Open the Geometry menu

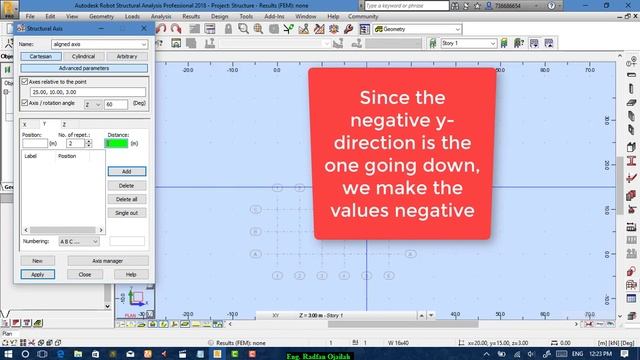coord(101,16)
